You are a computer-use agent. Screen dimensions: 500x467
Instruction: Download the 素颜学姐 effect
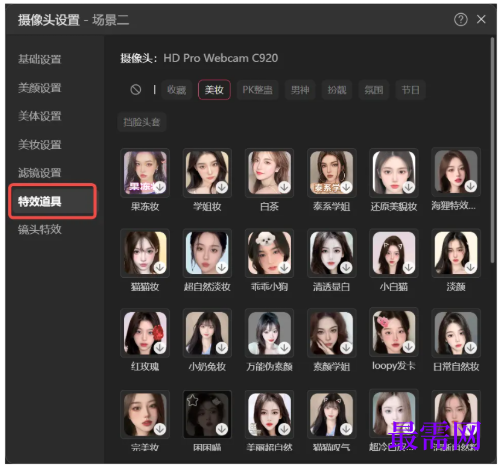point(346,348)
